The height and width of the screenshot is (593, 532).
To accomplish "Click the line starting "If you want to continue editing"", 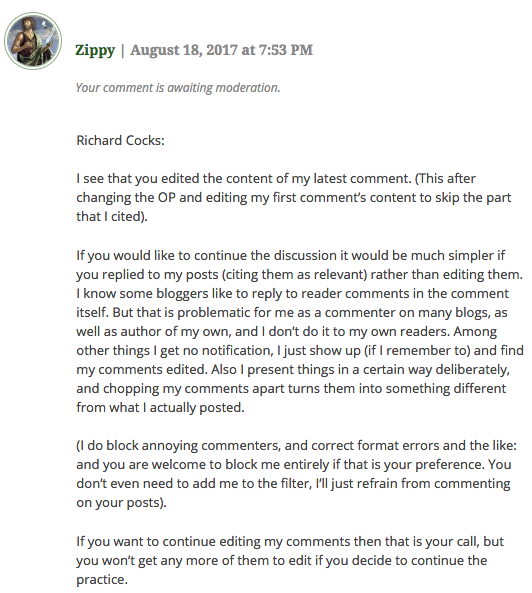I will click(290, 542).
